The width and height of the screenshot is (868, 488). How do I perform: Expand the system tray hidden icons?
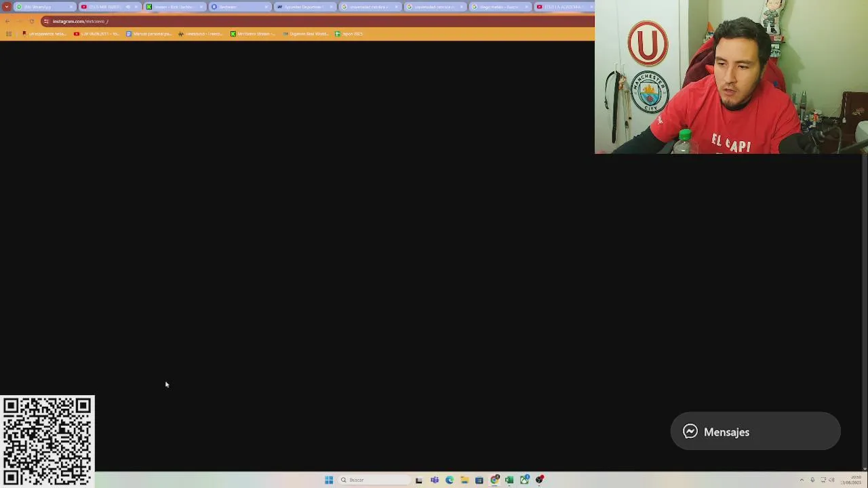802,480
